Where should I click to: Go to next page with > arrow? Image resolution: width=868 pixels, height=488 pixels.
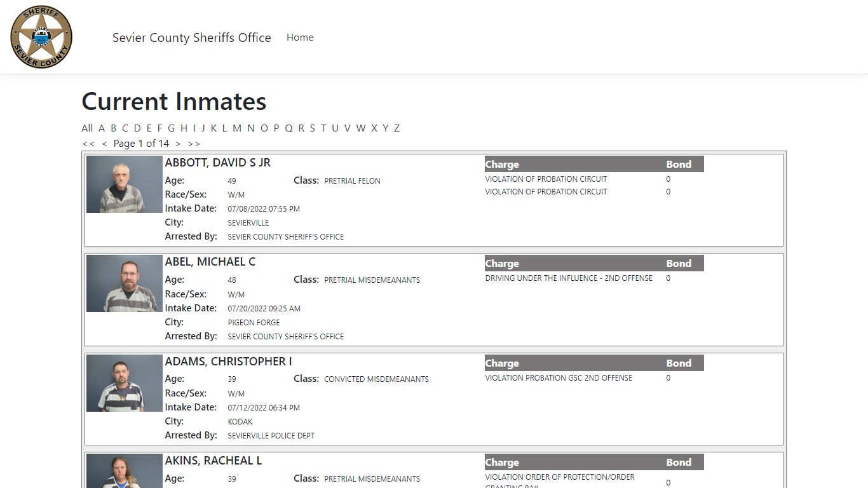click(178, 144)
